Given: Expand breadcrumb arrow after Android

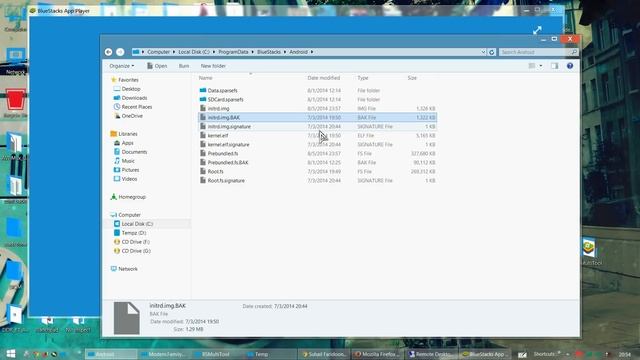Looking at the screenshot, I should 312,52.
